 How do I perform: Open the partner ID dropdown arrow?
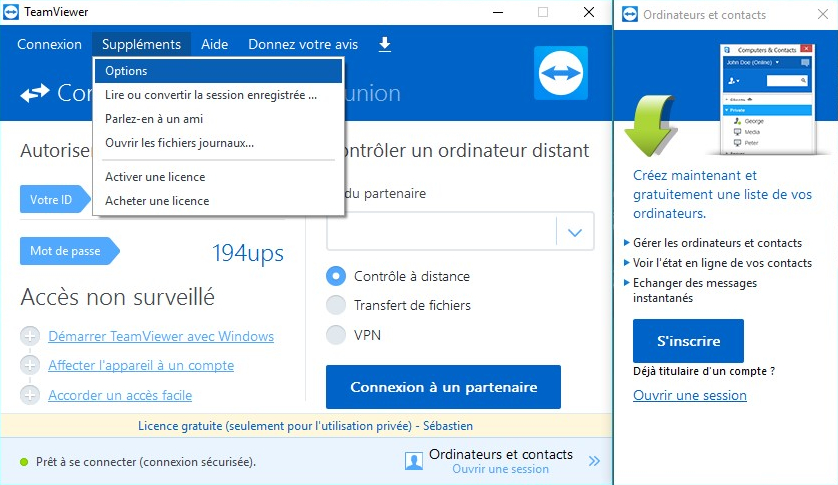tap(575, 232)
